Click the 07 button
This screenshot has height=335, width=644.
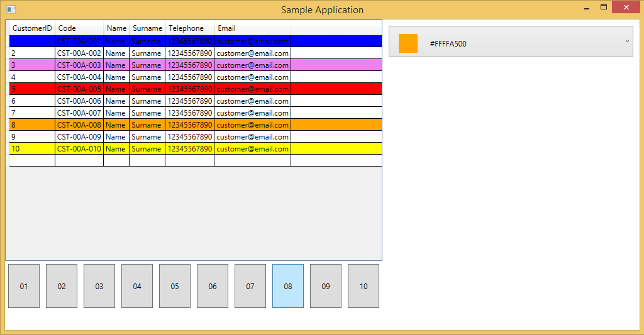pyautogui.click(x=250, y=286)
